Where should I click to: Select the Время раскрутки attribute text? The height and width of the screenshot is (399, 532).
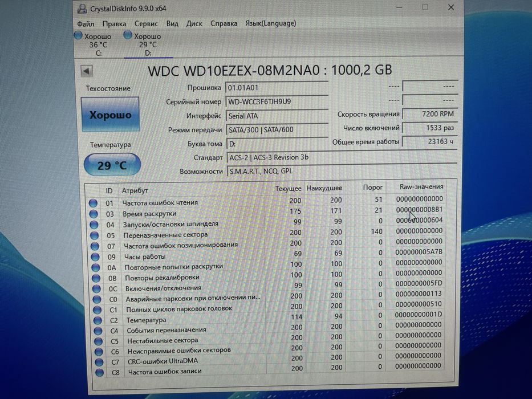(x=149, y=214)
